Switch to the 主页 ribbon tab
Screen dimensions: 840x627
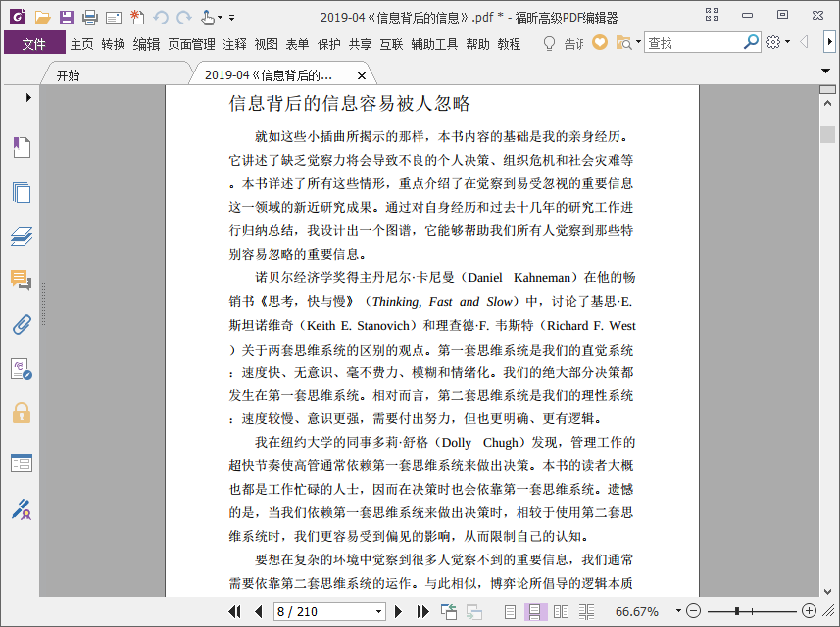tap(82, 44)
